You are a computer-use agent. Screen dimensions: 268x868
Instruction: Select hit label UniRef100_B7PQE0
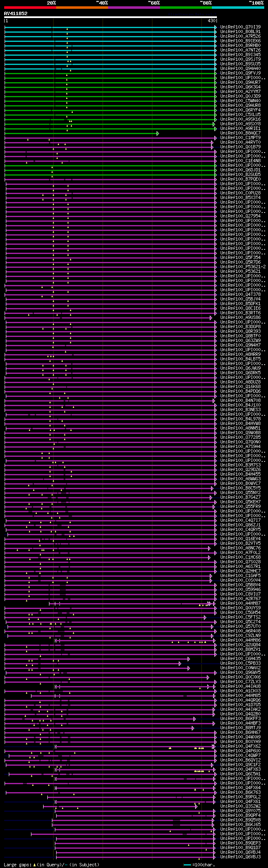(240, 179)
